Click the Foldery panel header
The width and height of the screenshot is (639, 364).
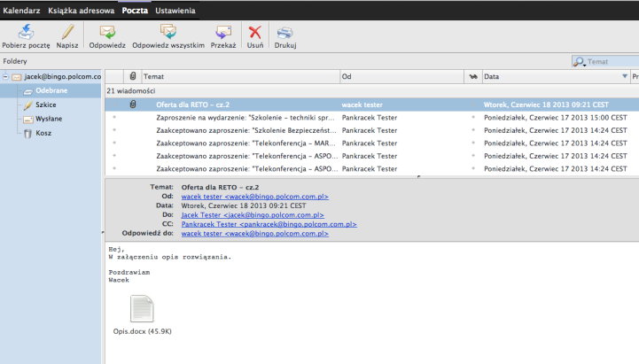click(x=15, y=61)
